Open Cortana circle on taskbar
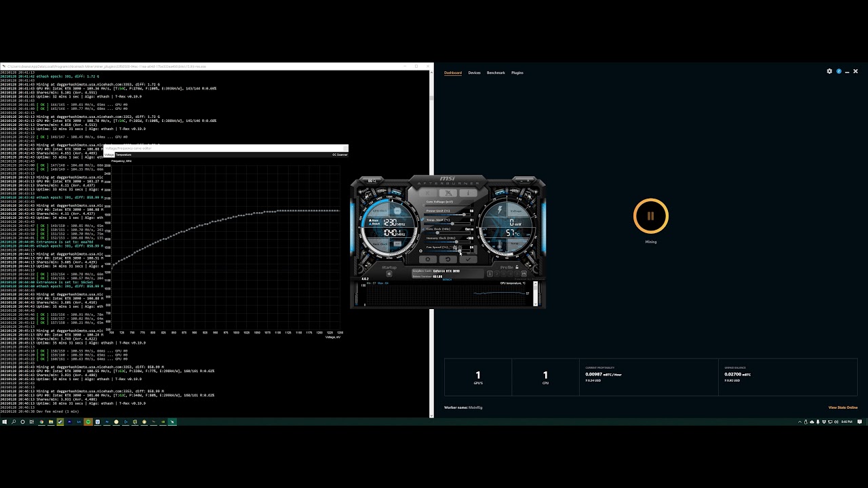The height and width of the screenshot is (488, 868). click(22, 422)
